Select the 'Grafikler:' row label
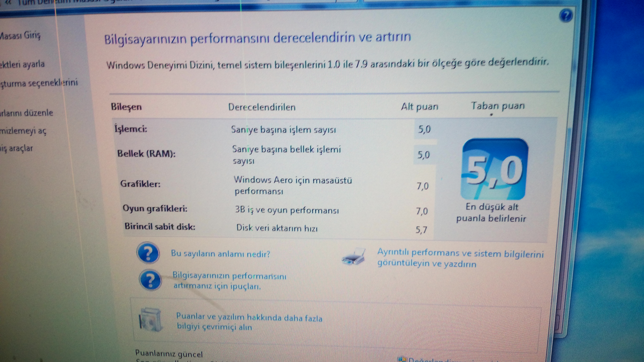The height and width of the screenshot is (362, 644). 140,184
